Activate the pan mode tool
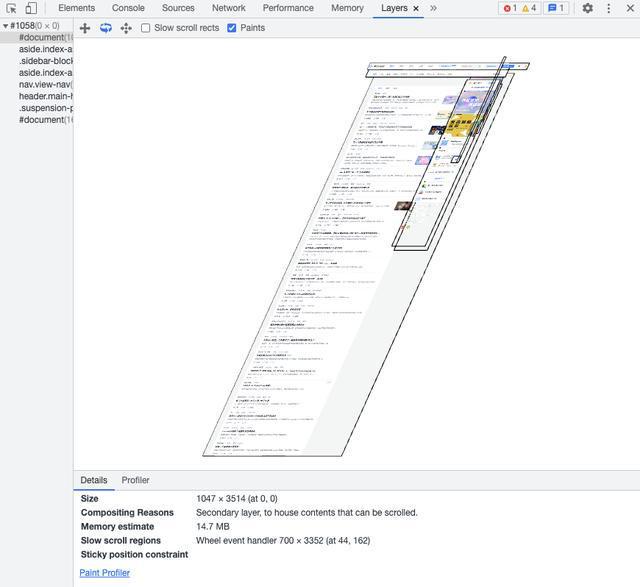This screenshot has height=587, width=640. point(85,28)
